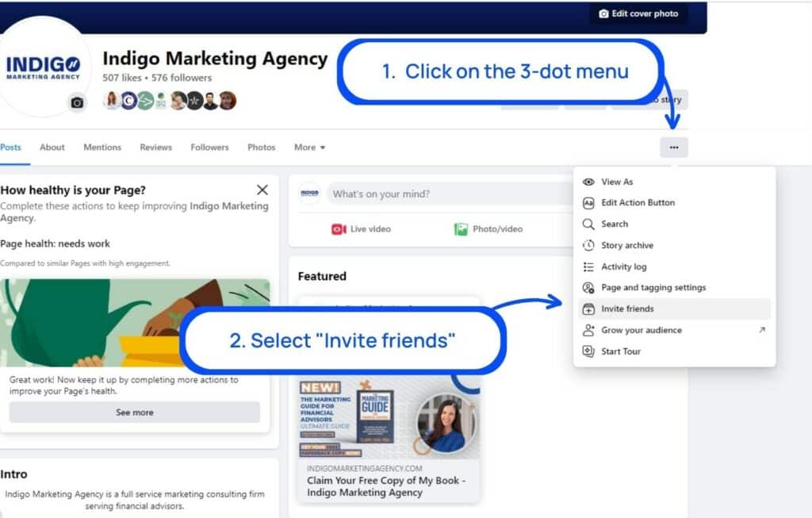Click the small Indigo avatar in composer
The image size is (812, 518).
[310, 194]
